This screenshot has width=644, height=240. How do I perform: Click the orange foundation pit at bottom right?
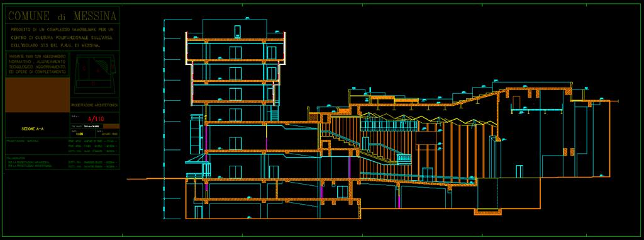point(488,212)
